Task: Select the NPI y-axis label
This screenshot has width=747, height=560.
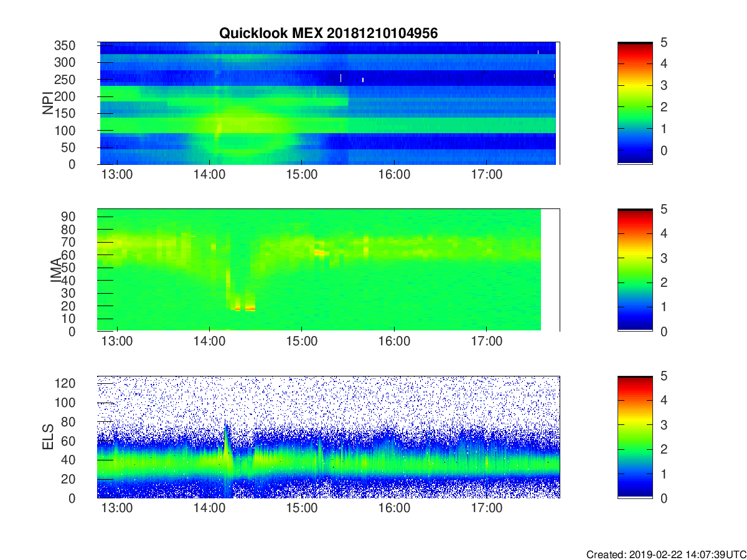Action: point(48,103)
